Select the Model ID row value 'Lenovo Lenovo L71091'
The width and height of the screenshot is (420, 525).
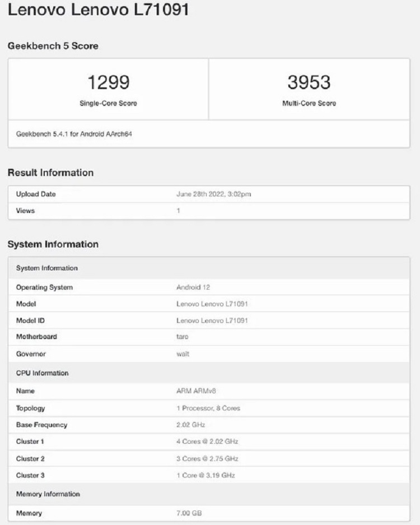[212, 320]
